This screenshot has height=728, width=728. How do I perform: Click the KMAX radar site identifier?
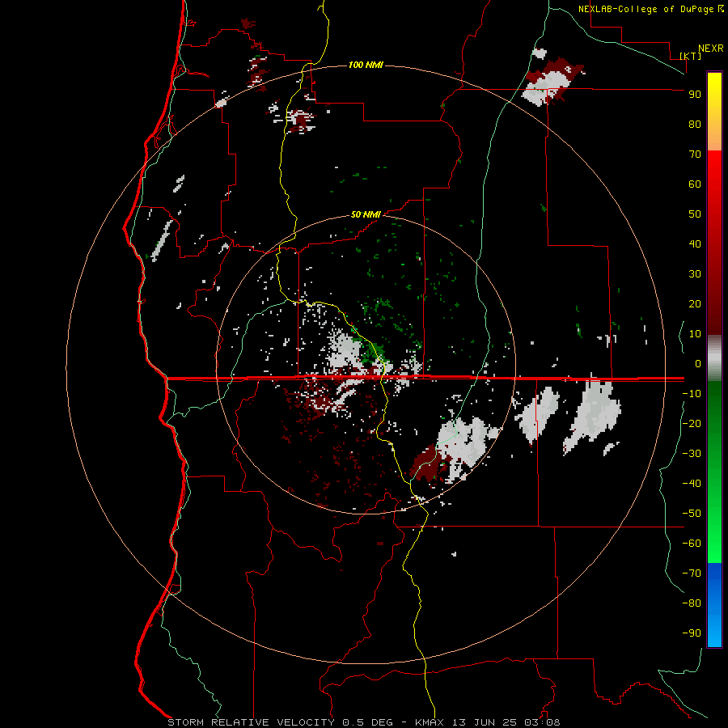coord(429,722)
